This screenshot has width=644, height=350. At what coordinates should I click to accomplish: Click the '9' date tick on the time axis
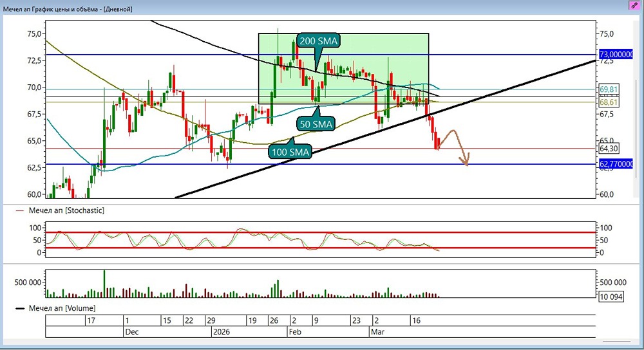(316, 320)
